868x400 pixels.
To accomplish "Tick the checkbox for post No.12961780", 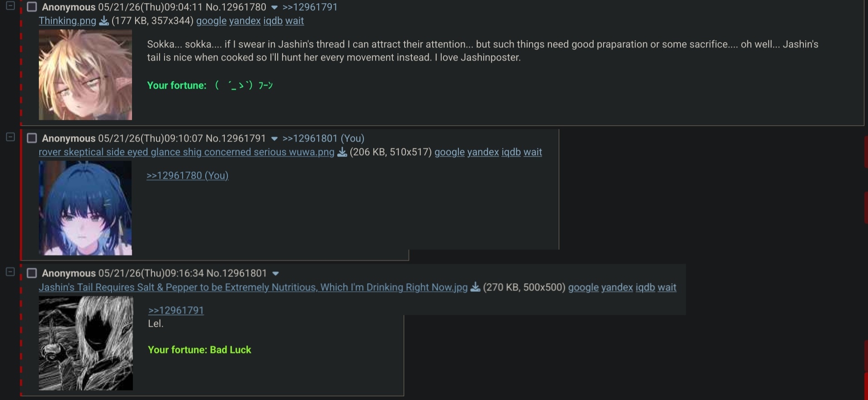I will pyautogui.click(x=32, y=7).
